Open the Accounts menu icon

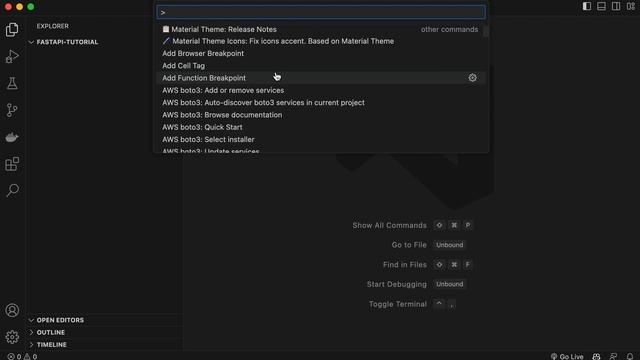click(x=12, y=310)
